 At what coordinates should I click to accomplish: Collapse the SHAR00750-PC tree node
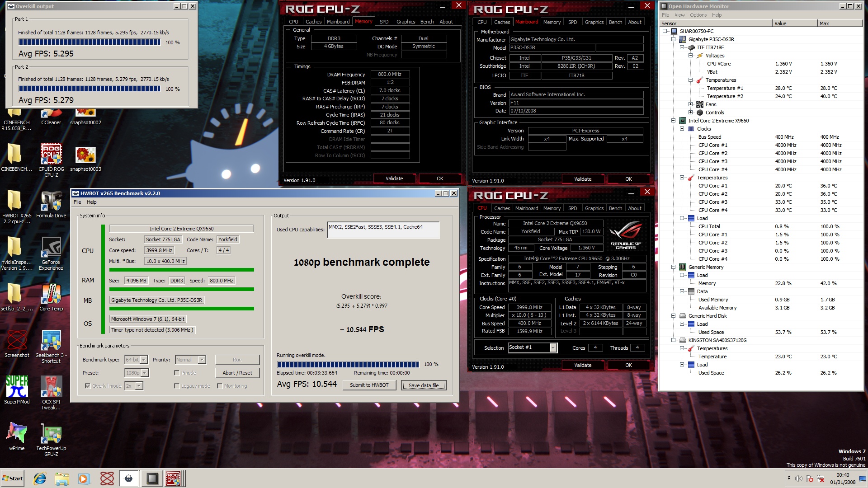pos(665,31)
